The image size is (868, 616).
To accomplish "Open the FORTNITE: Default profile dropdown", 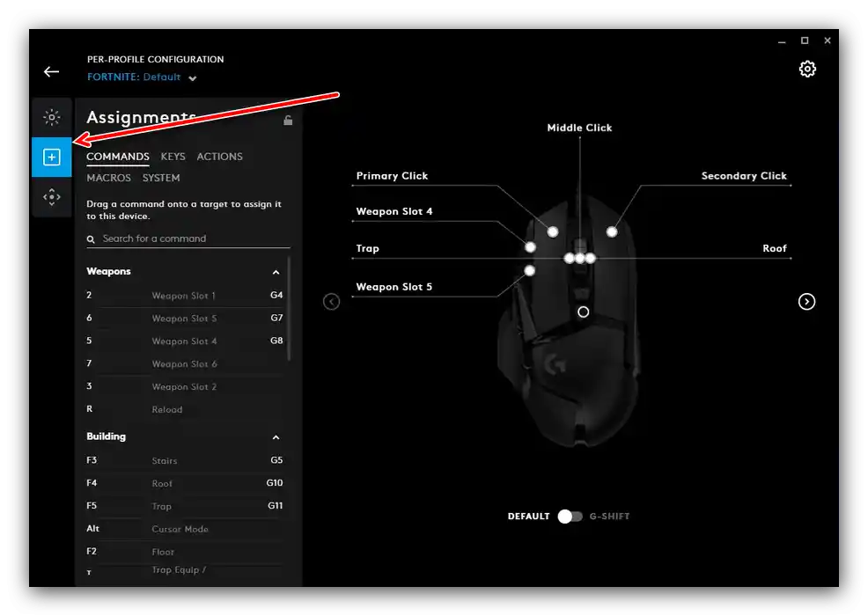I will click(x=142, y=77).
